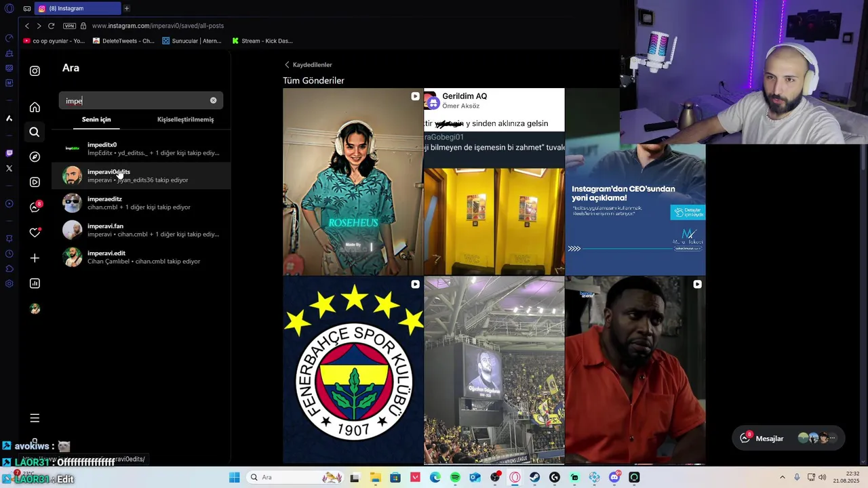Open a new browser tab with plus

click(126, 8)
